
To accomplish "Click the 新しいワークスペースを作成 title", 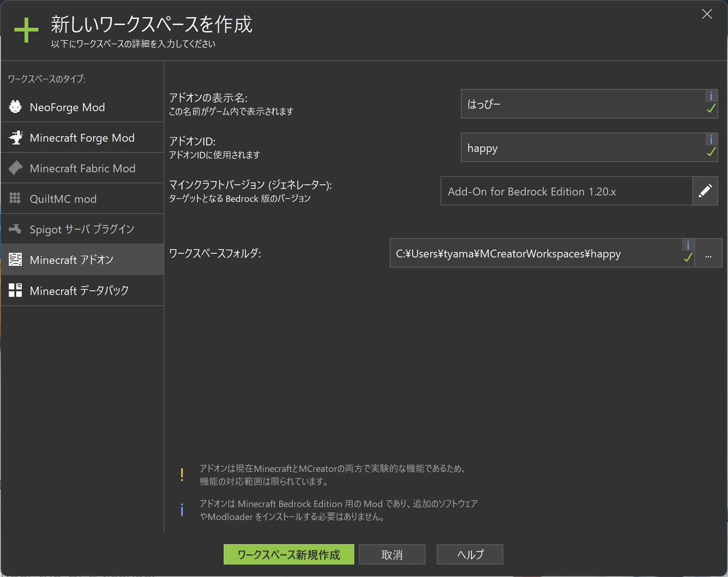I will [x=151, y=24].
